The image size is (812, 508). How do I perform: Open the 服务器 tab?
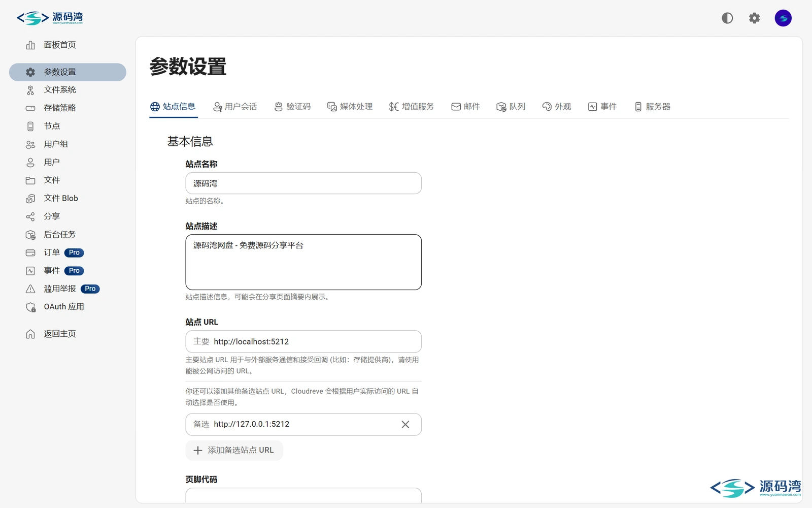(x=653, y=107)
